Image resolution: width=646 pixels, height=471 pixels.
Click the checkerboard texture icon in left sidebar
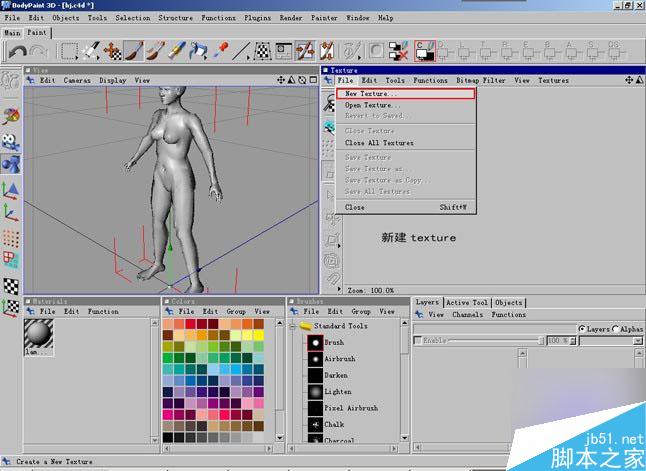(11, 286)
